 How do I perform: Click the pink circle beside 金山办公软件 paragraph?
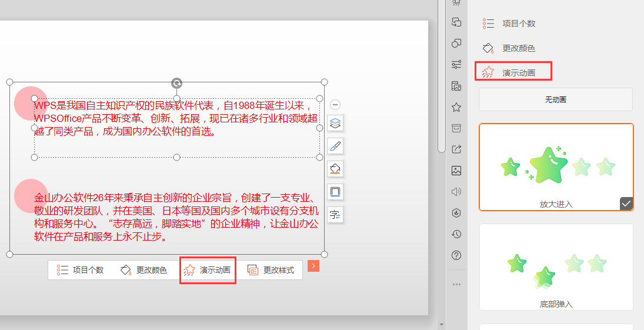[31, 196]
